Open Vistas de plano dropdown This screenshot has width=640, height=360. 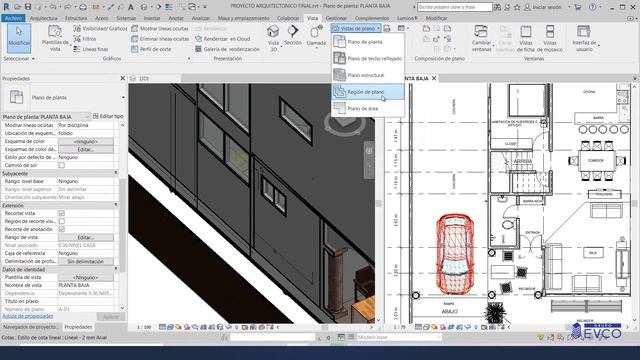point(356,28)
